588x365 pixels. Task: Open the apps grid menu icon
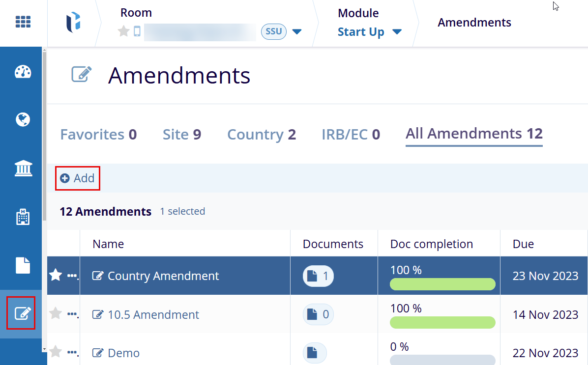click(23, 22)
